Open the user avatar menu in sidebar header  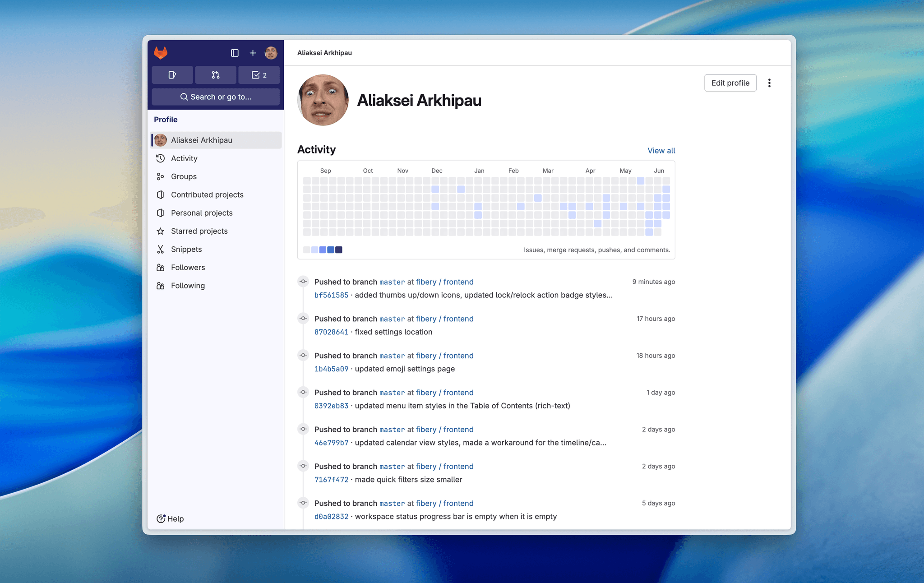pyautogui.click(x=271, y=53)
